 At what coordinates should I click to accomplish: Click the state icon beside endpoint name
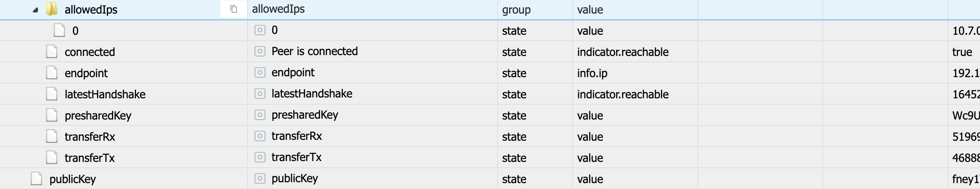[260, 72]
